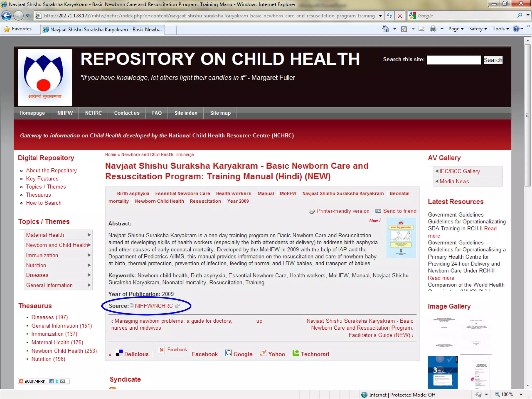Click the RSS feeds toolbar icon
Image resolution: width=532 pixels, height=399 pixels.
[404, 29]
